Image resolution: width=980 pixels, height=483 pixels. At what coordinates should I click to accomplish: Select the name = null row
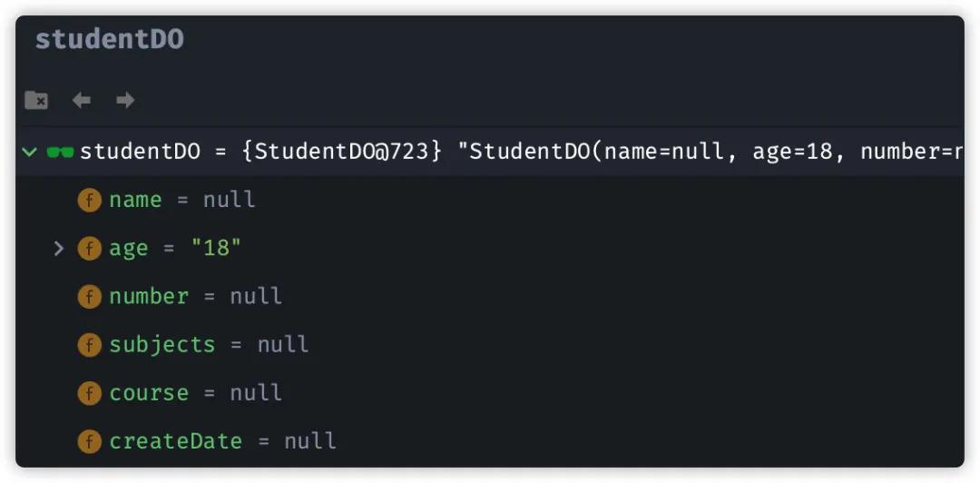pyautogui.click(x=490, y=201)
